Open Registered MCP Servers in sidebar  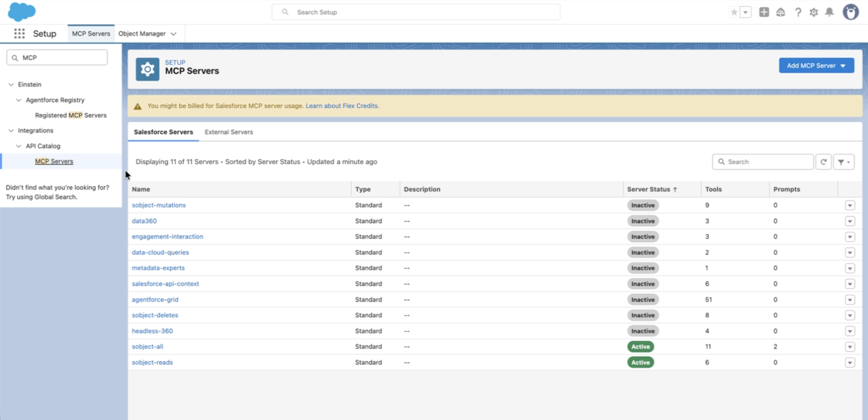pyautogui.click(x=71, y=115)
